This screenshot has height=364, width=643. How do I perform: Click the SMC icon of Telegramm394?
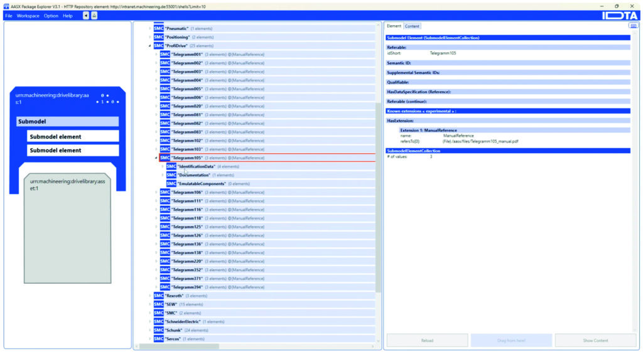(x=165, y=287)
